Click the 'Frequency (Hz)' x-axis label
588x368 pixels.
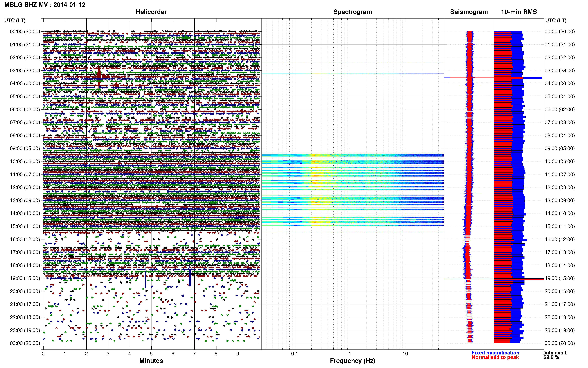point(352,361)
